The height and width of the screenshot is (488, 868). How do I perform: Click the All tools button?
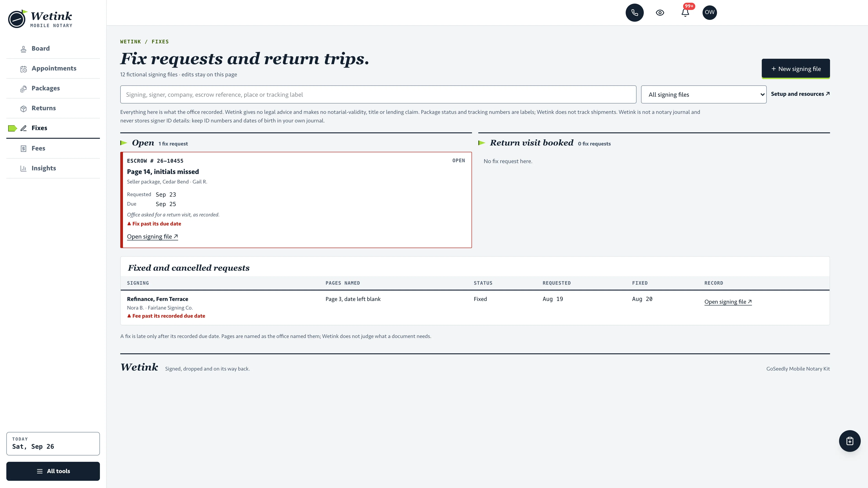[53, 471]
